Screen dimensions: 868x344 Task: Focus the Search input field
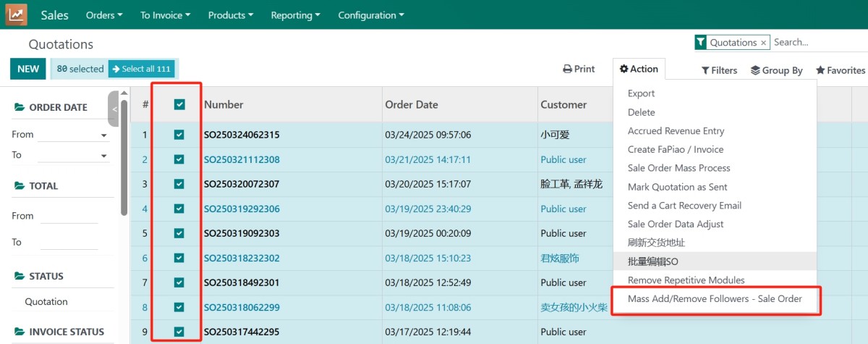point(817,43)
